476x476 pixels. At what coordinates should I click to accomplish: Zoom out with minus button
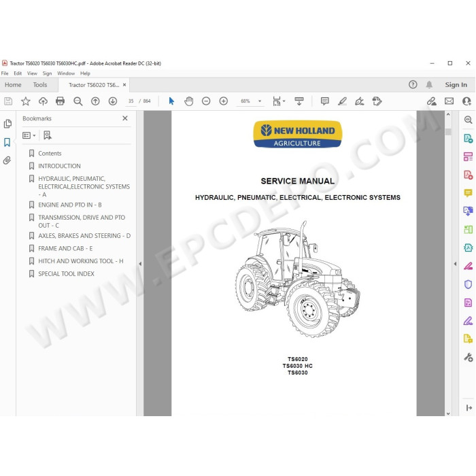click(x=206, y=101)
